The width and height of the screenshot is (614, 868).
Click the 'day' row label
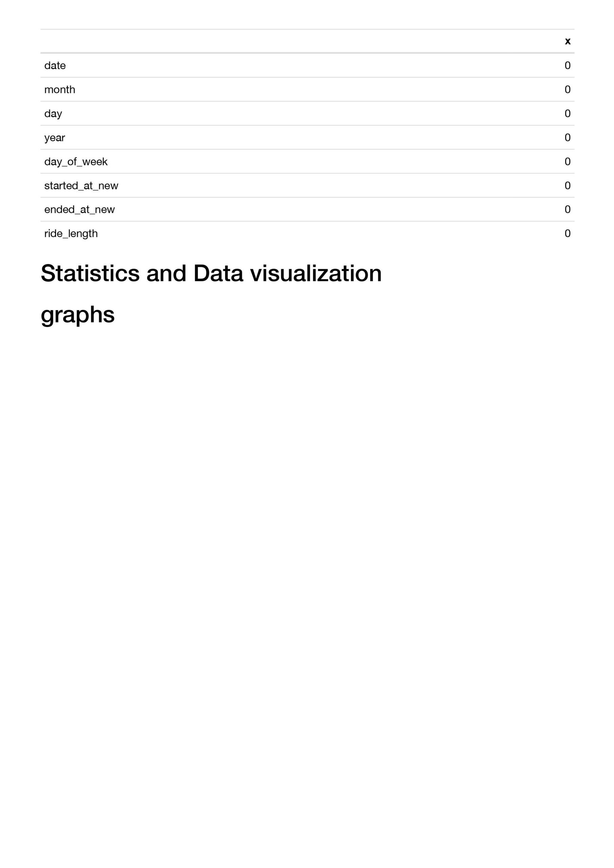tap(53, 113)
